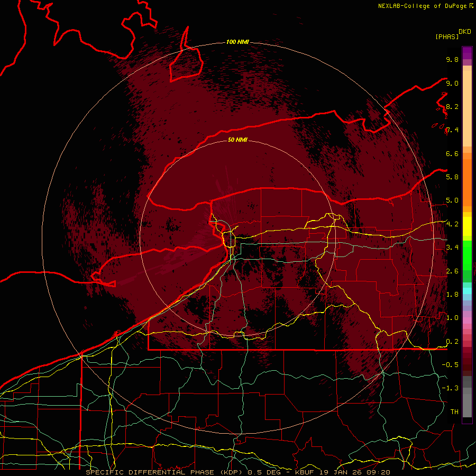
Task: Click the 7.4 colorbar value
Action: [x=452, y=130]
